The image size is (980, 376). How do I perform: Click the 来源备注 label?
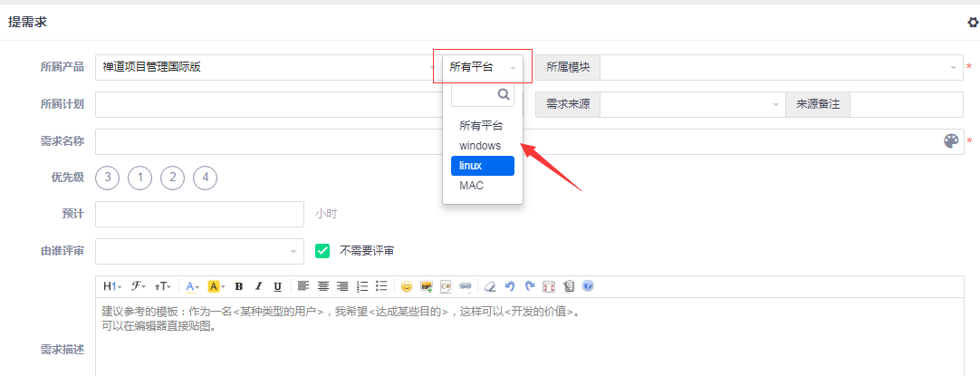[x=818, y=104]
